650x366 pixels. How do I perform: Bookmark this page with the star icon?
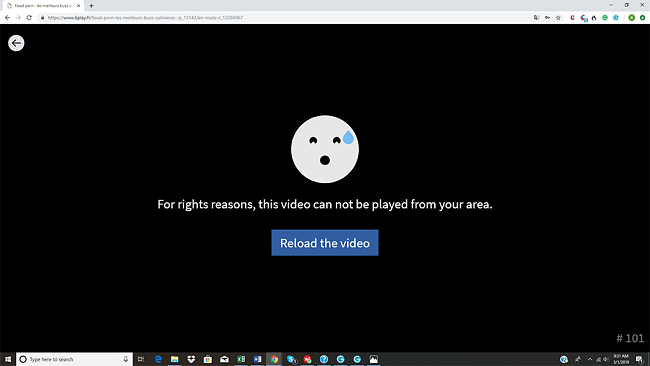coord(558,17)
